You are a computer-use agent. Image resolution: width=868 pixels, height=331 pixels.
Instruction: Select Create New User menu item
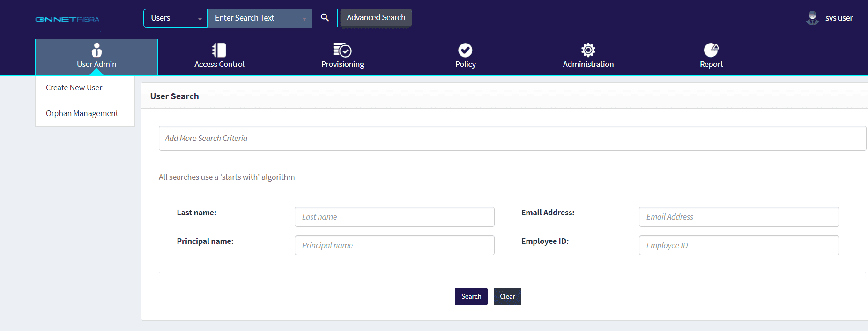pos(74,88)
